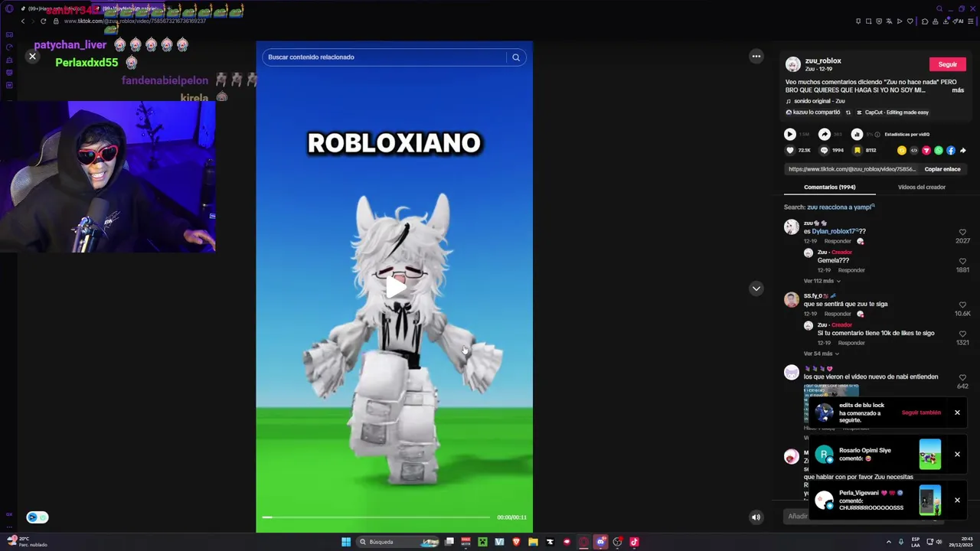Like the '10k de likes te sigo' reply
Viewport: 980px width, 551px height.
pos(962,334)
